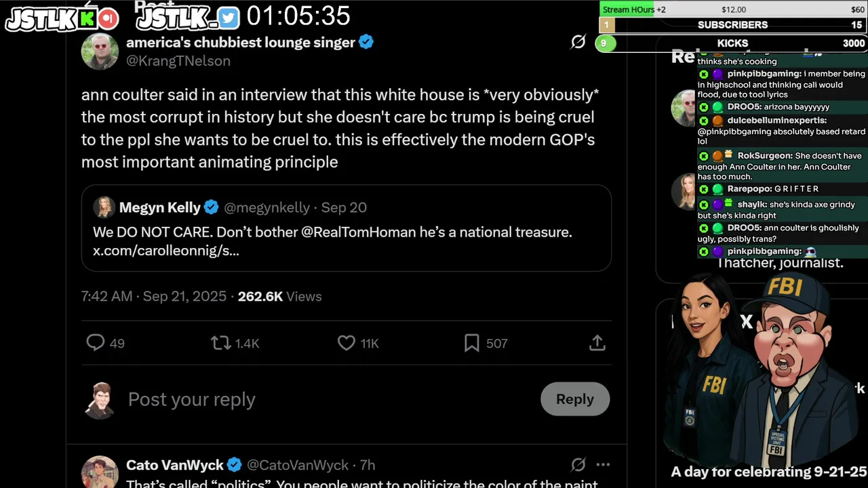Open the share upload icon
868x488 pixels.
click(x=597, y=343)
